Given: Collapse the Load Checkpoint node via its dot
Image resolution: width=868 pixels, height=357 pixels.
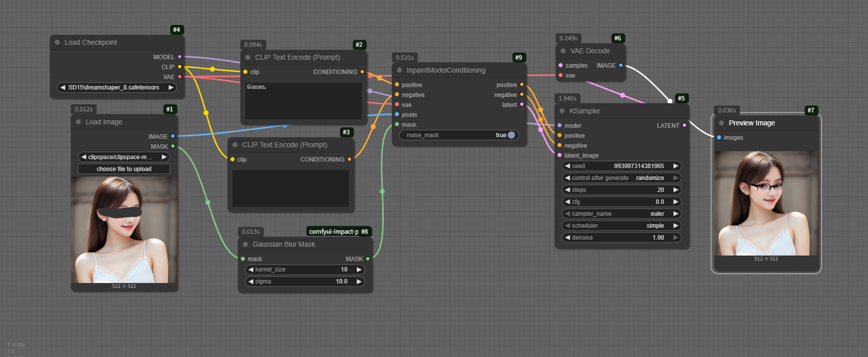Looking at the screenshot, I should (x=57, y=43).
